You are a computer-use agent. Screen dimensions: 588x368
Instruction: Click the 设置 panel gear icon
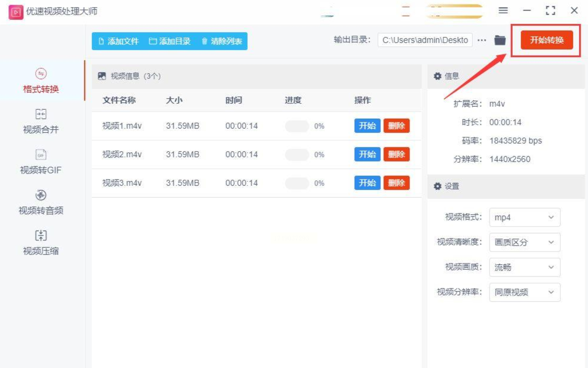[x=437, y=186]
